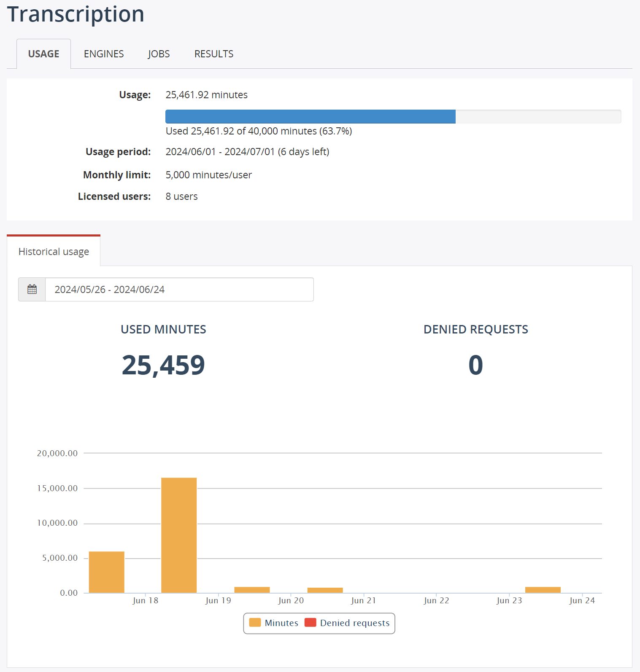Click the 'Jun 22' axis label
Viewport: 640px width, 672px height.
tap(436, 600)
